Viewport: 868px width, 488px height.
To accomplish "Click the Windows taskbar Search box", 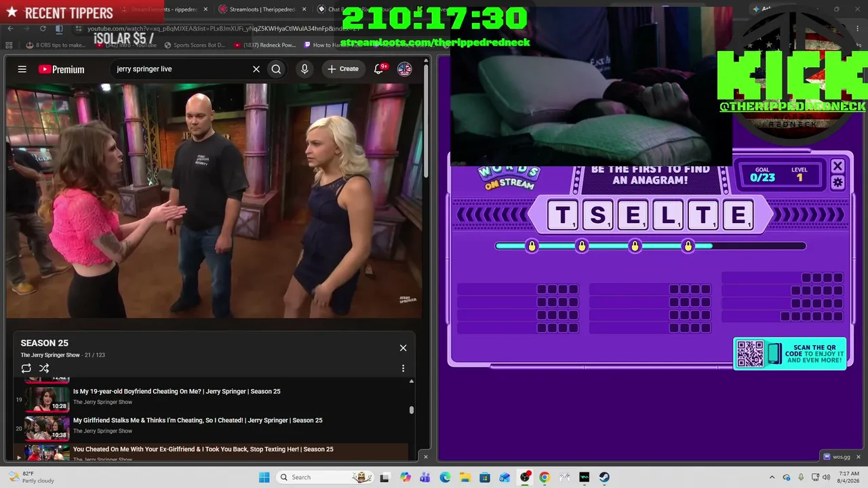I will [x=325, y=477].
